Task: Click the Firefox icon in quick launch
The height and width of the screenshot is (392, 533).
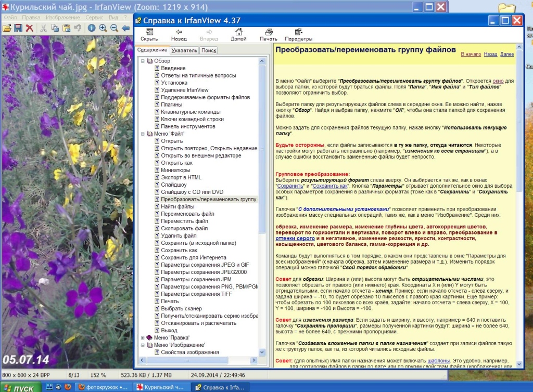Action: [68, 387]
